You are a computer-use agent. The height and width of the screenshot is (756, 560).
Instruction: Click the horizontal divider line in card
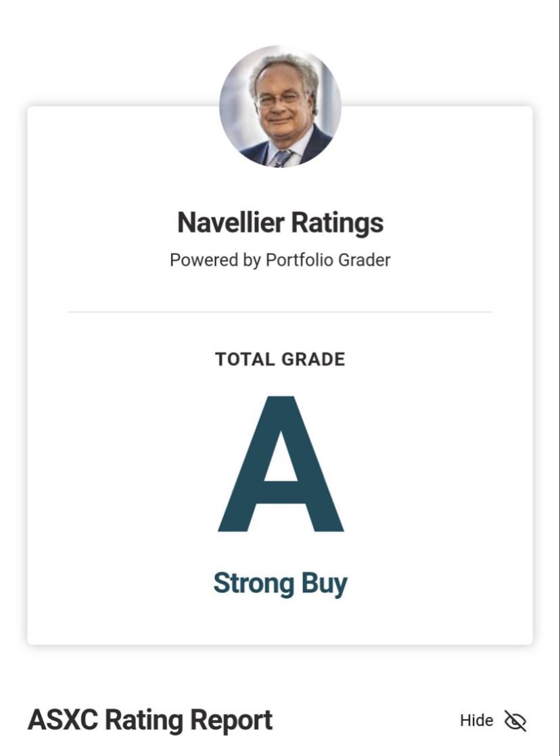point(280,312)
